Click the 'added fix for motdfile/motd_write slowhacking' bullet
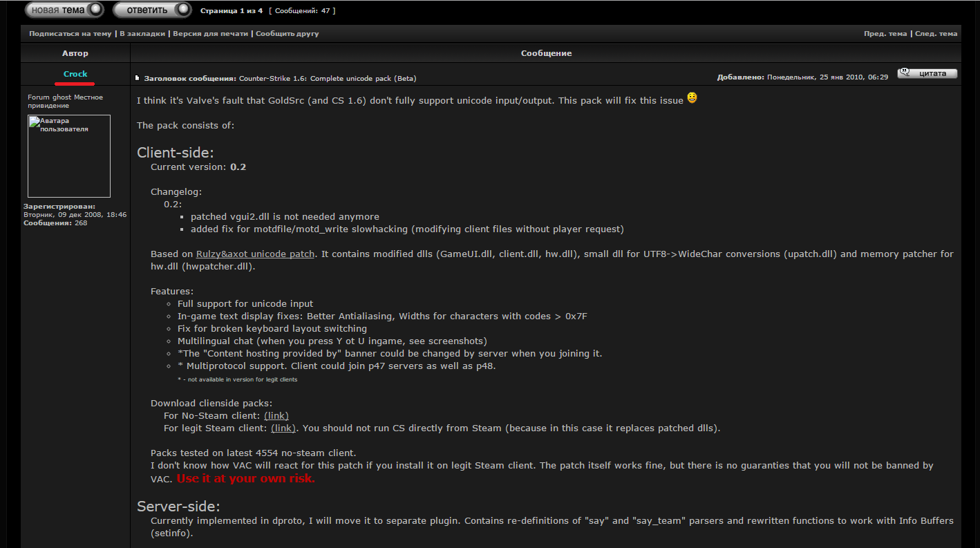Screen dimensions: 980x548 point(407,229)
